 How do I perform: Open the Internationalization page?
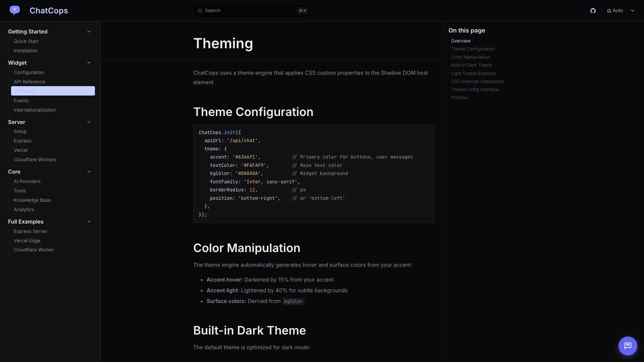point(35,110)
